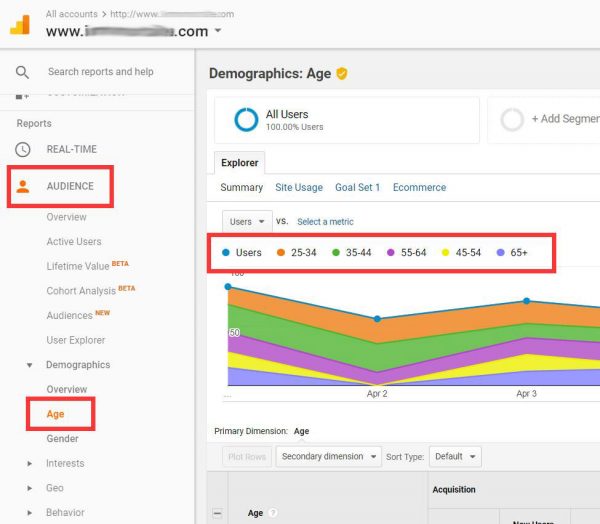Screen dimensions: 600x524
Task: Open the account selector dropdown arrow
Action: [218, 31]
